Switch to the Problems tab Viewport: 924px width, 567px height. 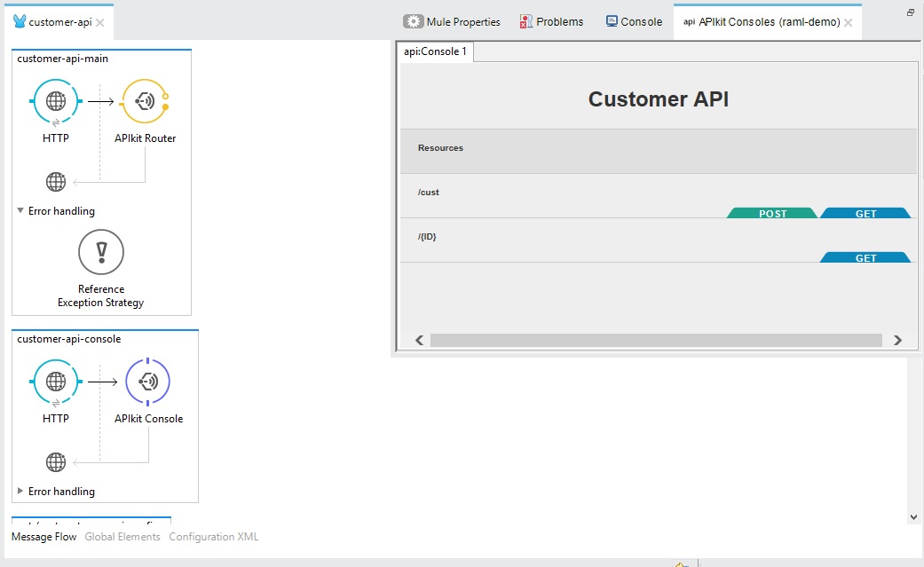click(x=551, y=21)
